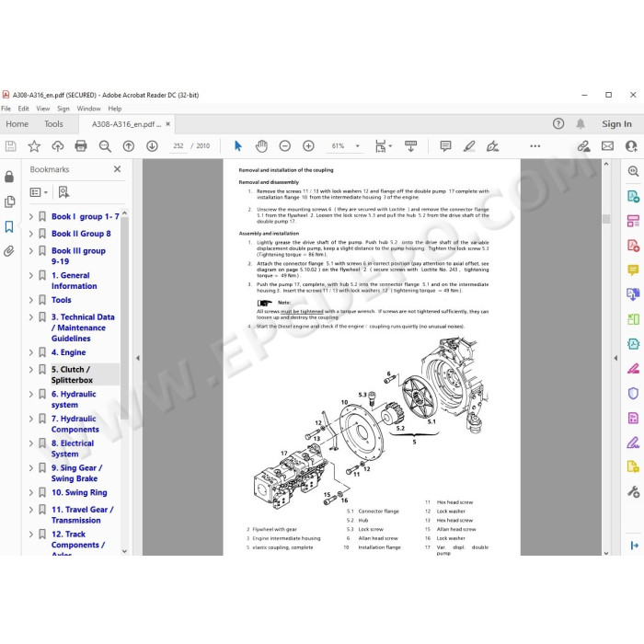The width and height of the screenshot is (644, 644).
Task: Expand Book III group 9-19 bookmark
Action: [30, 251]
